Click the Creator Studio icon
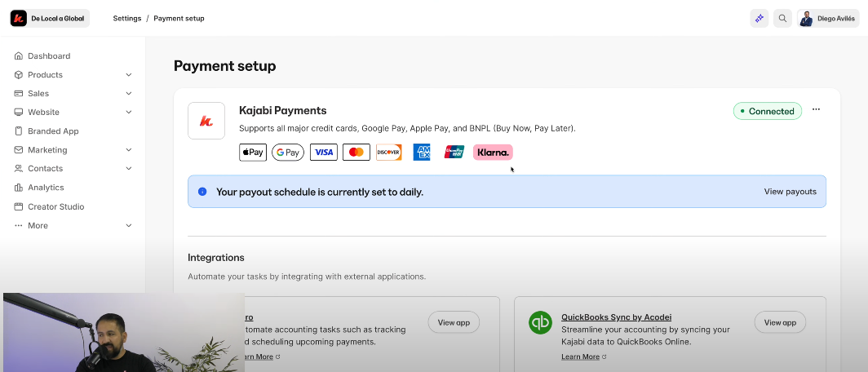 coord(19,207)
